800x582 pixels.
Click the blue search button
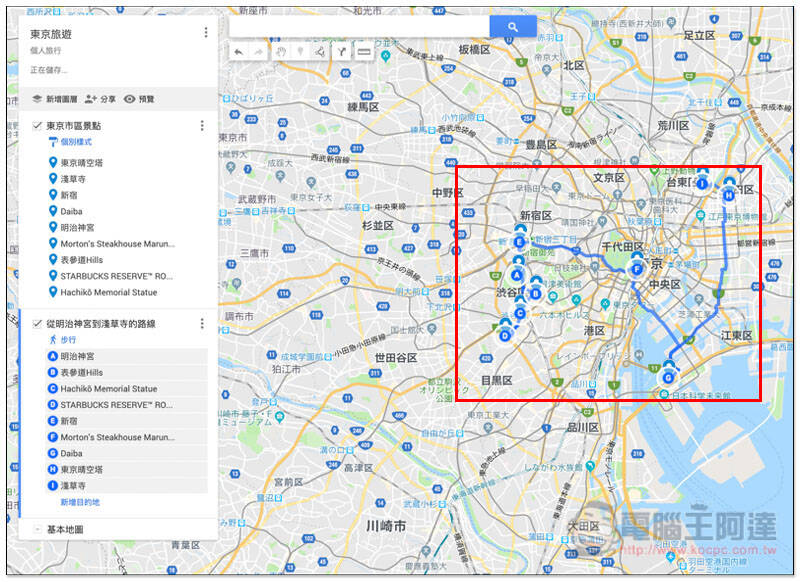pyautogui.click(x=513, y=27)
